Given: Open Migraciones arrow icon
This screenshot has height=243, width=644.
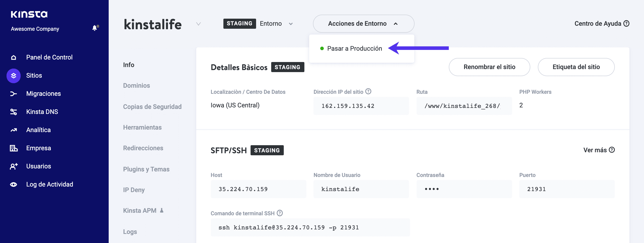Looking at the screenshot, I should click(x=14, y=94).
